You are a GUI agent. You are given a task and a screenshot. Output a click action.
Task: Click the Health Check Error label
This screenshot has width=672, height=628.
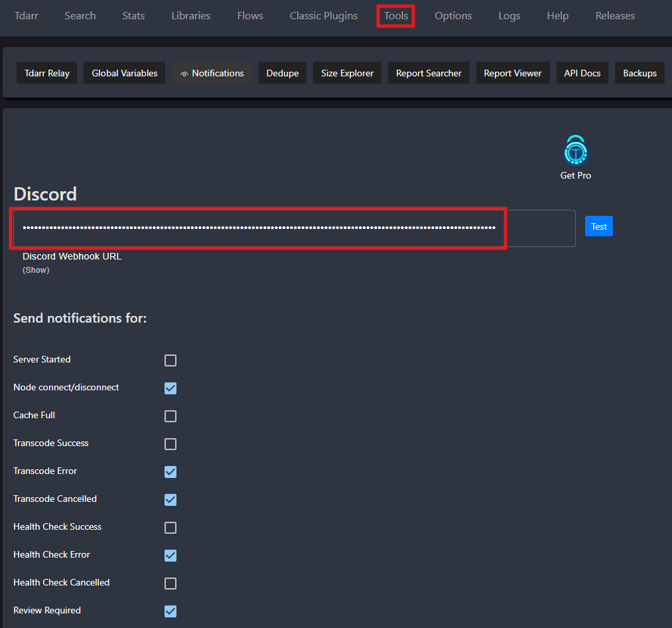(52, 555)
